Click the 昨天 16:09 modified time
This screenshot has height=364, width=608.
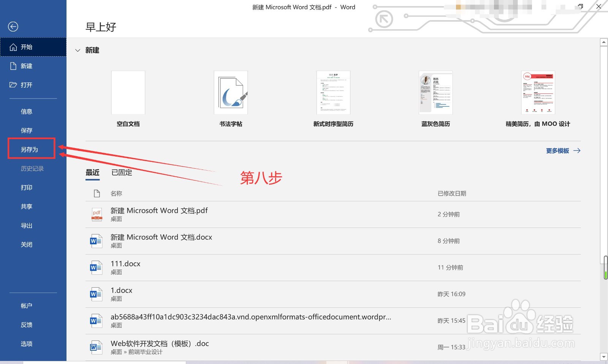(451, 294)
